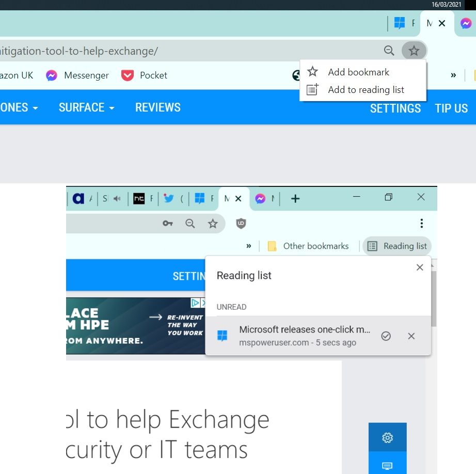Click the page vertical scrollbar

[434, 299]
